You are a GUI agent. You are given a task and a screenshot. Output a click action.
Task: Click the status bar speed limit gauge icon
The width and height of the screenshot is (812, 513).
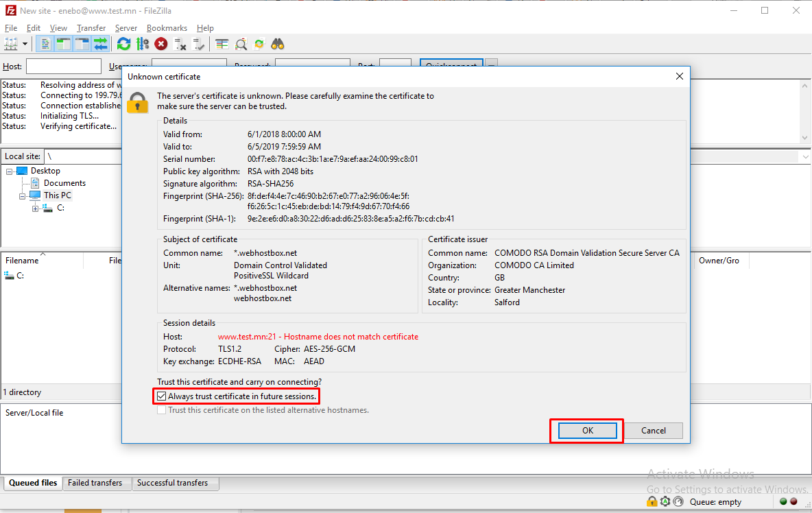pos(678,501)
